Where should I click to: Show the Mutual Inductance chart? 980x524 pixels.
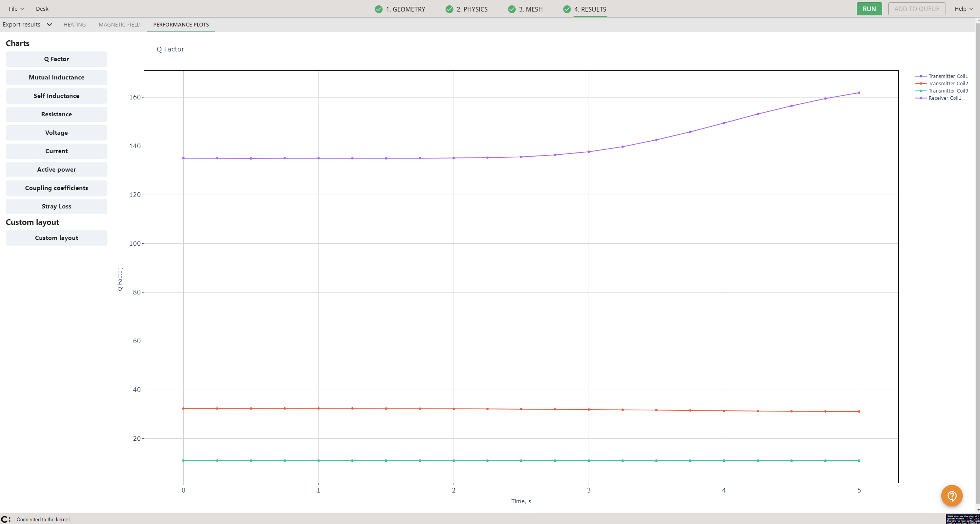(56, 78)
